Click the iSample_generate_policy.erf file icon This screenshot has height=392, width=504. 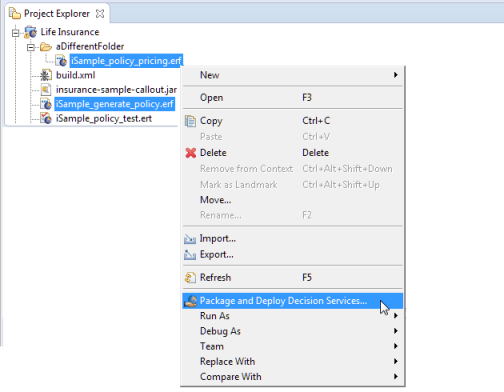pyautogui.click(x=46, y=104)
